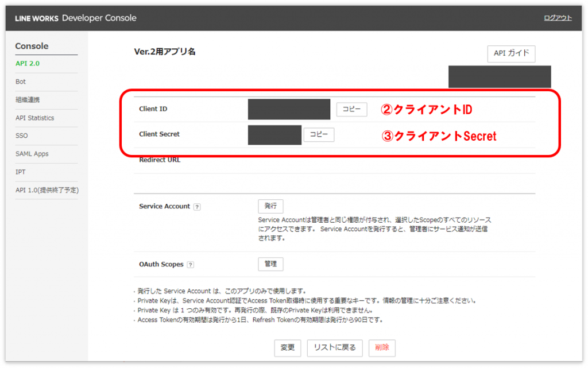Image resolution: width=588 pixels, height=368 pixels.
Task: Click the Client Secret label text
Action: click(160, 134)
